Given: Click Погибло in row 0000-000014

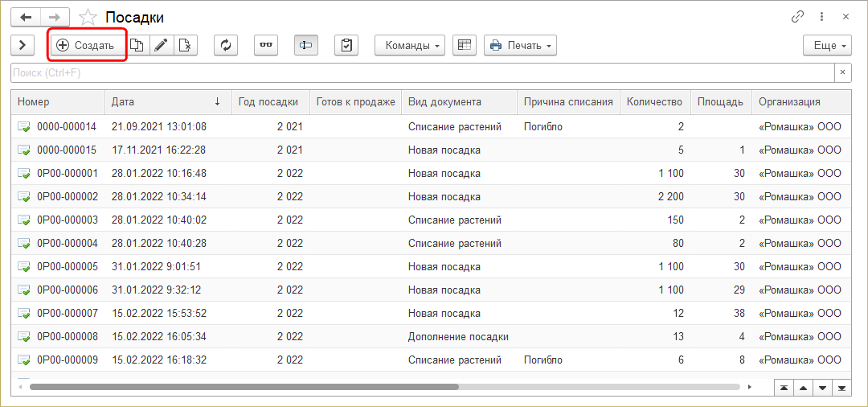Looking at the screenshot, I should click(543, 127).
